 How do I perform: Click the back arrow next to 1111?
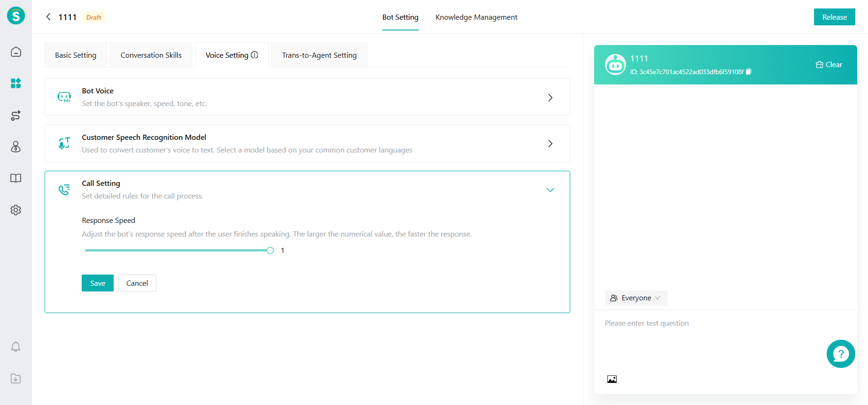pyautogui.click(x=48, y=17)
